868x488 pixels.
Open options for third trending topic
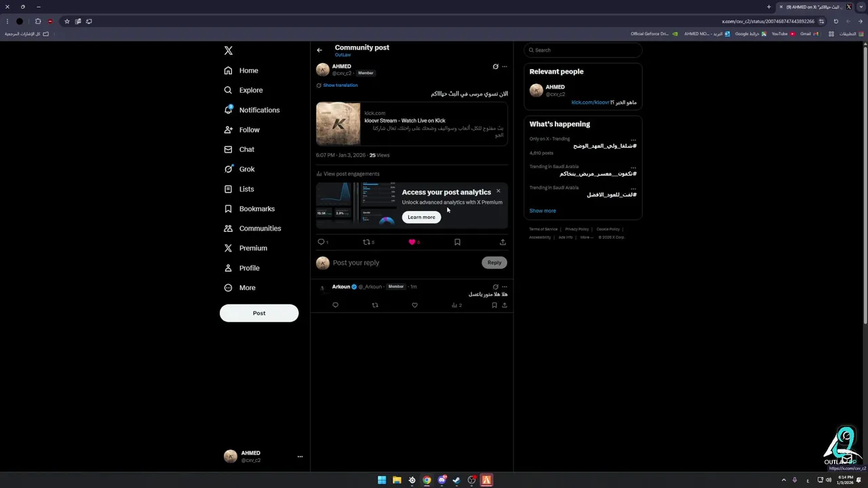coord(633,188)
